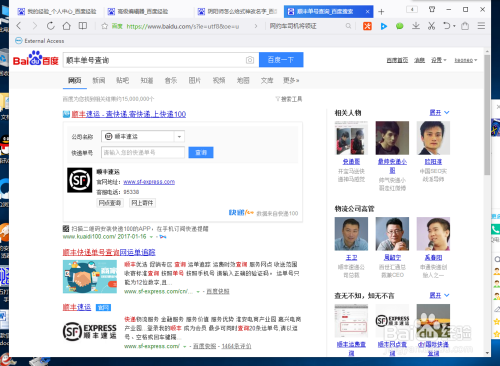Screen dimensions: 500x366
Task: Click the undo closed tab arrow icon
Action: tap(447, 26)
